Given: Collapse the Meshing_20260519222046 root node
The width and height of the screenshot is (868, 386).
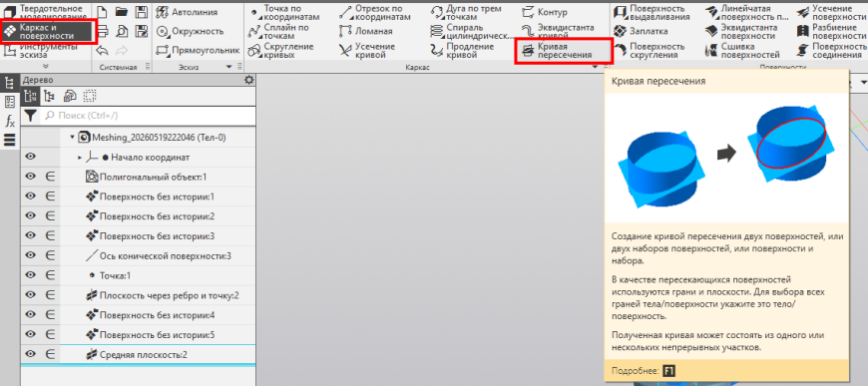Looking at the screenshot, I should click(72, 137).
